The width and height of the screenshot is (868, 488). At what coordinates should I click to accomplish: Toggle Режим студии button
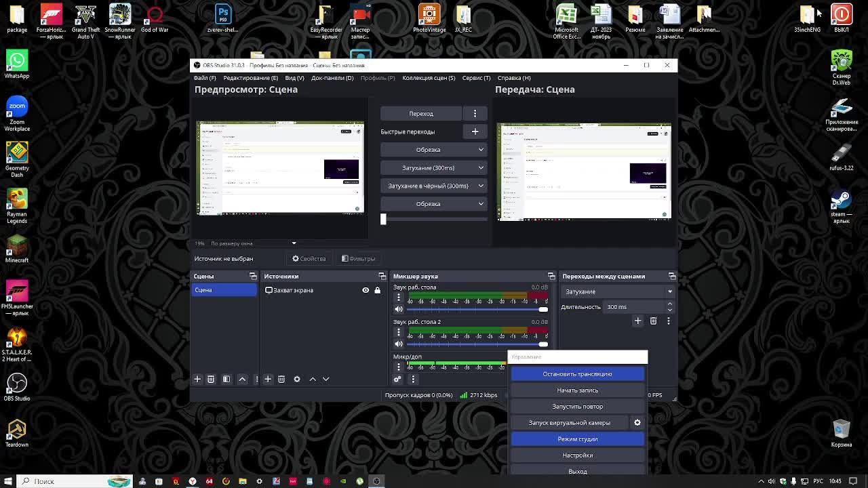click(x=577, y=439)
